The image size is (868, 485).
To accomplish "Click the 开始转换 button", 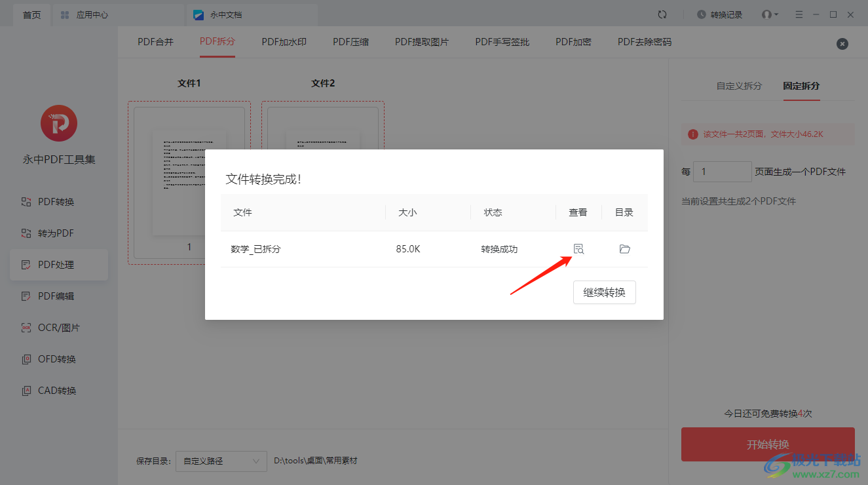I will (768, 444).
